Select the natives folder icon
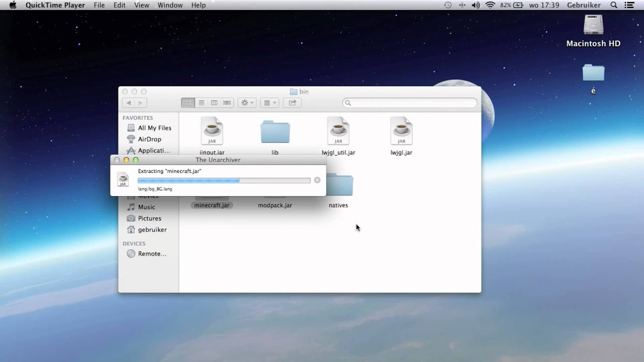The width and height of the screenshot is (644, 362). (x=341, y=185)
